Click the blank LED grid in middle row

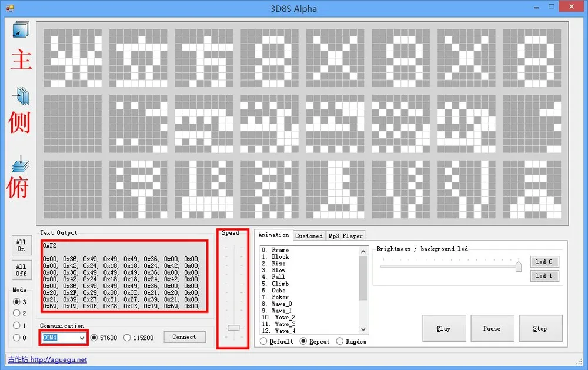pyautogui.click(x=73, y=124)
